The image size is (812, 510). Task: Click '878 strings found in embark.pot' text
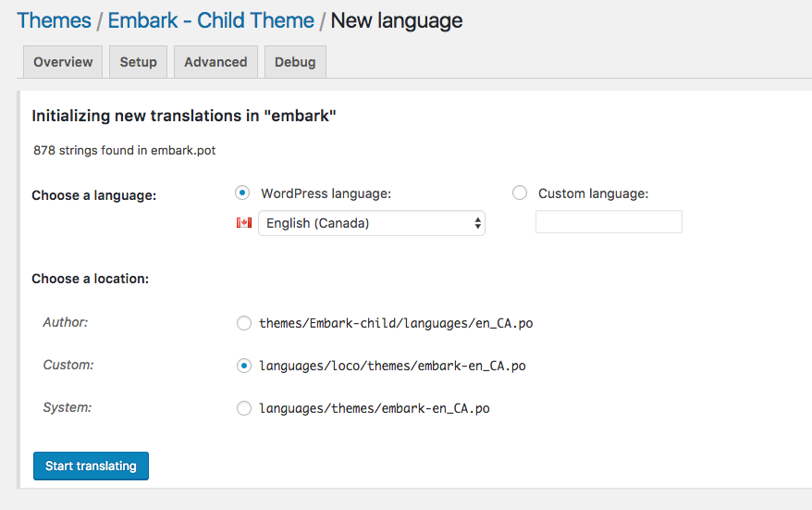[125, 150]
